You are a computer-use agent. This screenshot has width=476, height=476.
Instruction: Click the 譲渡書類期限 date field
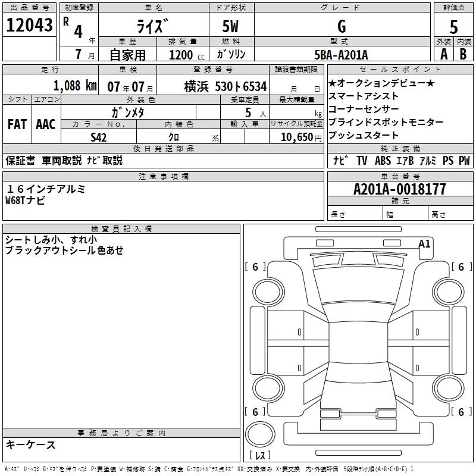click(x=296, y=85)
